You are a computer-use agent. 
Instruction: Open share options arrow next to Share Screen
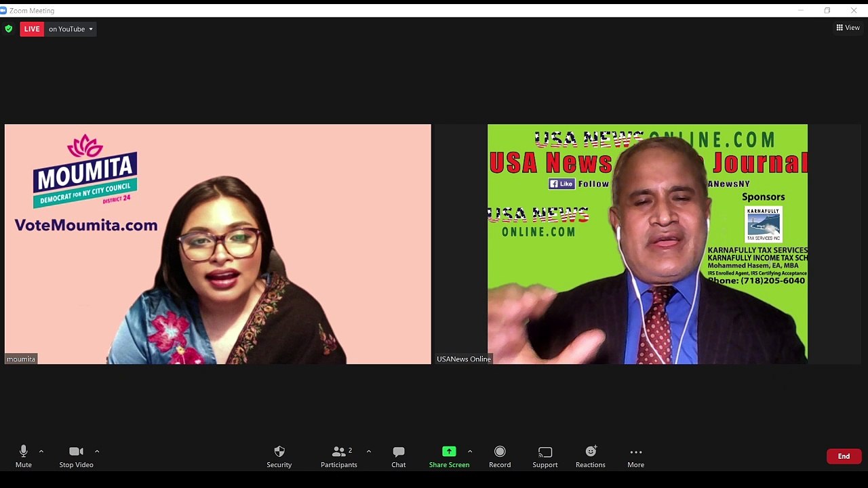tap(470, 451)
